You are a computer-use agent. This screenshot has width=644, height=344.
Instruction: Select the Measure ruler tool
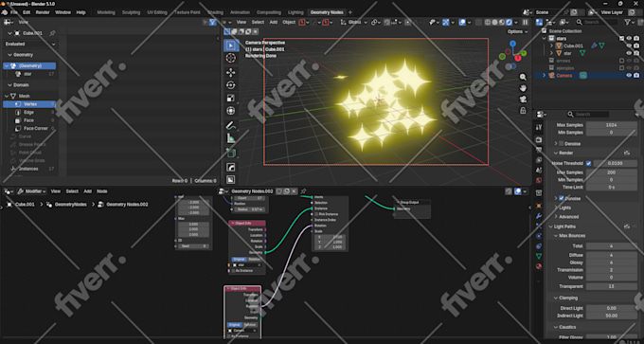[231, 139]
